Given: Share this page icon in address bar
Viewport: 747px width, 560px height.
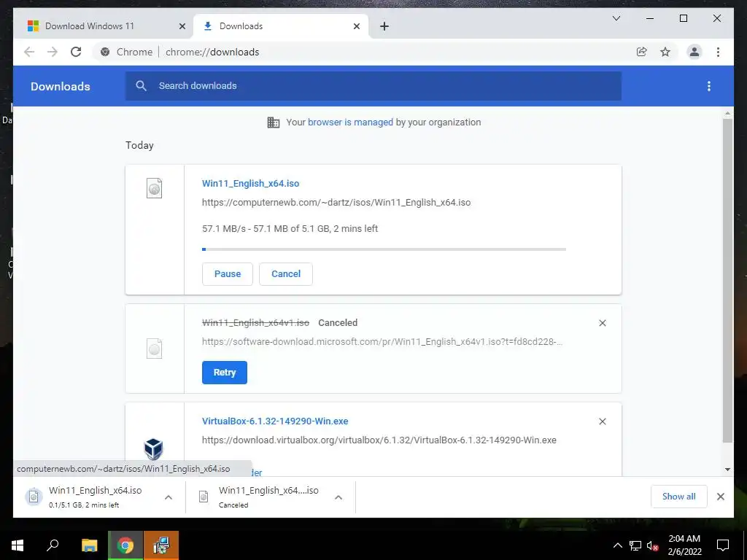Looking at the screenshot, I should point(642,52).
